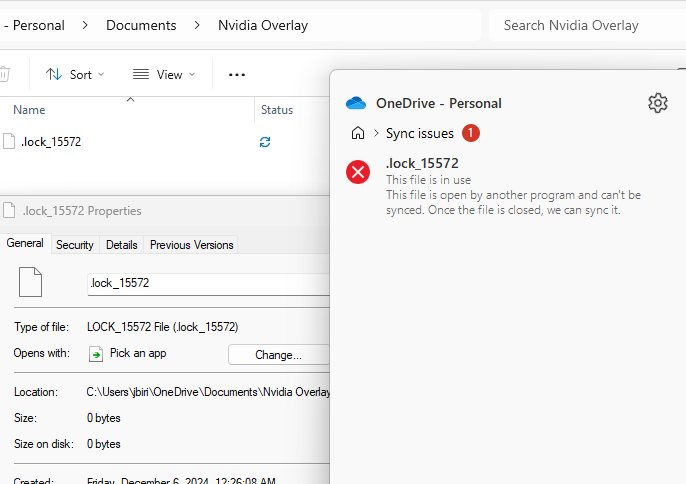
Task: Click the delete trash icon in toolbar
Action: (4, 74)
